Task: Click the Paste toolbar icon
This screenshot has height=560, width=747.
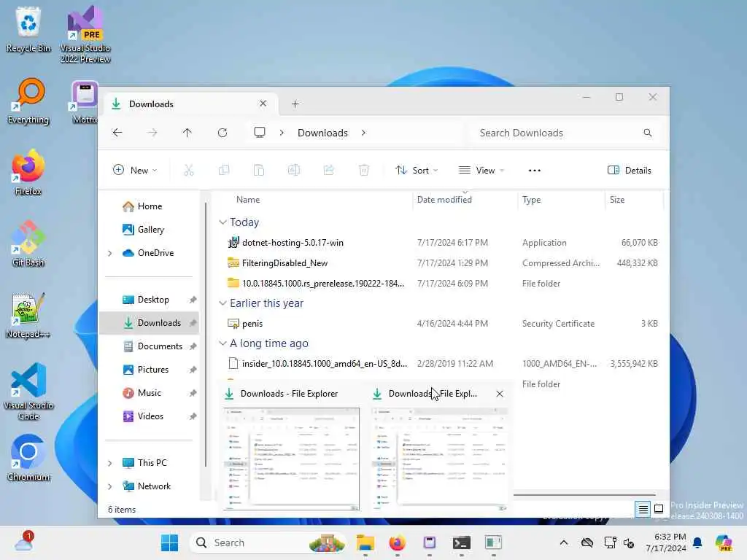Action: coord(259,170)
